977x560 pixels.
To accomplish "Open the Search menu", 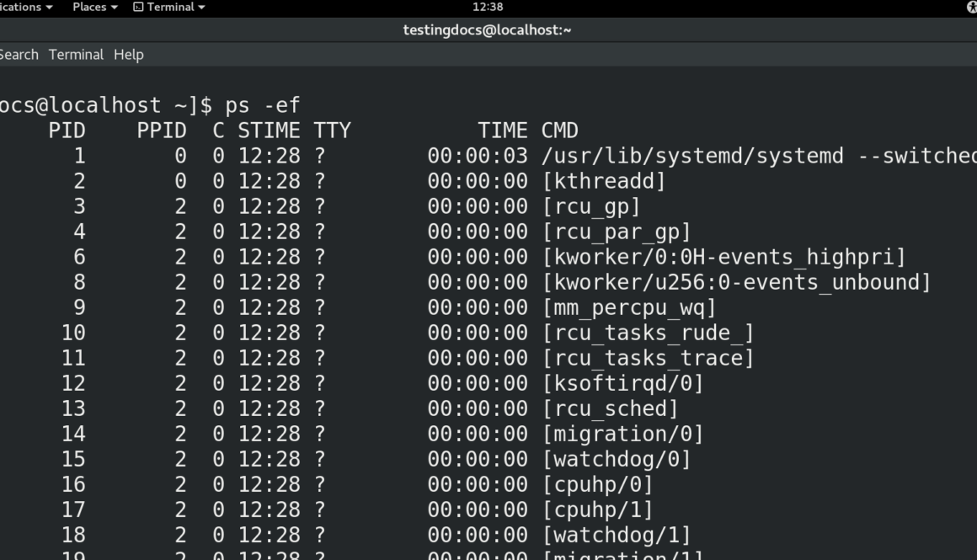I will tap(19, 55).
